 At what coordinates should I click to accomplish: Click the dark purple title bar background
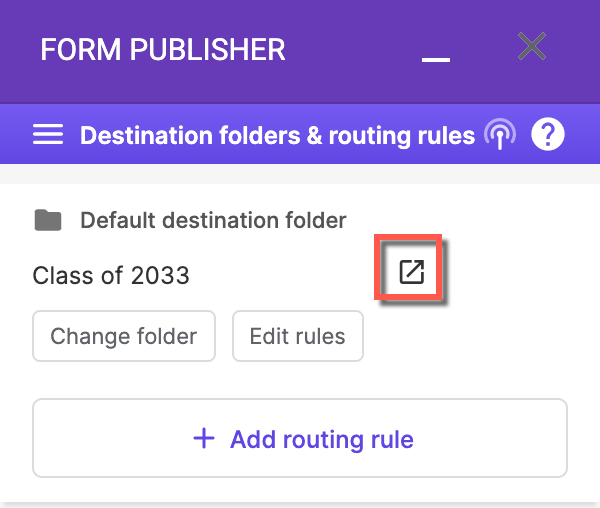[344, 84]
